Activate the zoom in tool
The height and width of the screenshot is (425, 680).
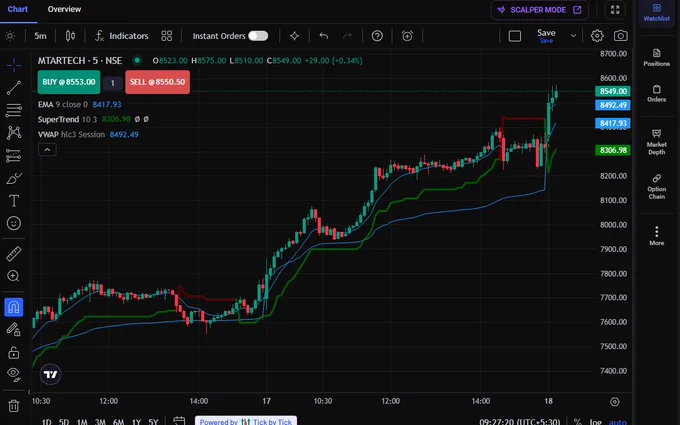[14, 276]
